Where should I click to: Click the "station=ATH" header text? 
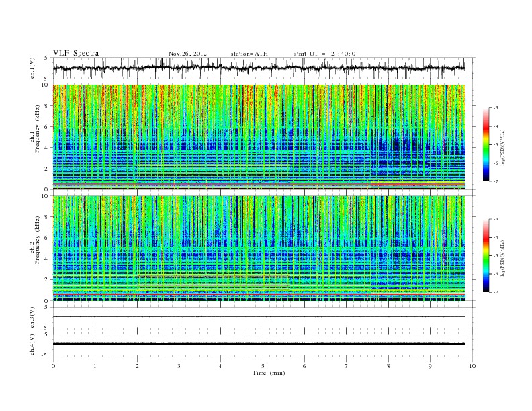point(249,54)
